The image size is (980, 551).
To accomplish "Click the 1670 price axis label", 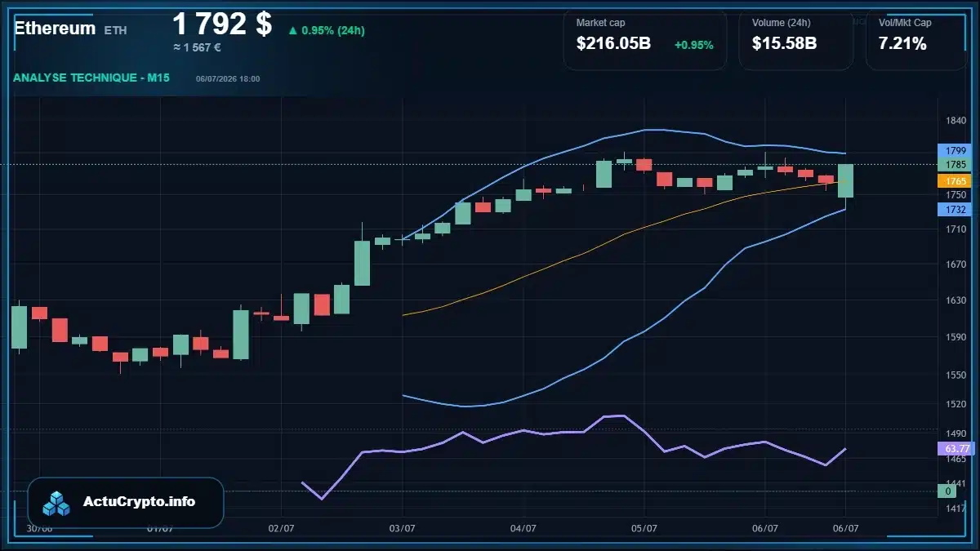I will (x=955, y=264).
